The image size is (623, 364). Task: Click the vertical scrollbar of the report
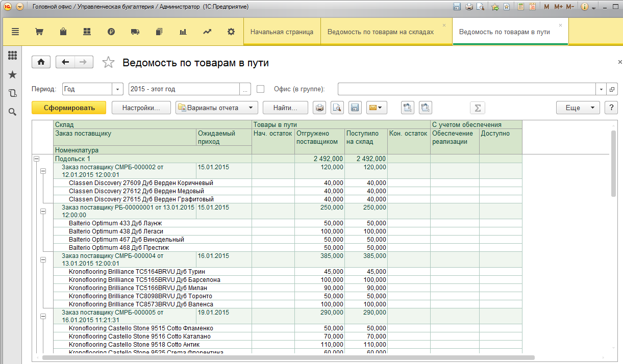click(614, 163)
